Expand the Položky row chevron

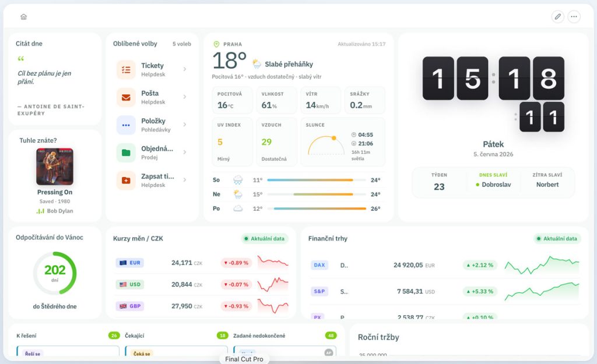point(185,125)
